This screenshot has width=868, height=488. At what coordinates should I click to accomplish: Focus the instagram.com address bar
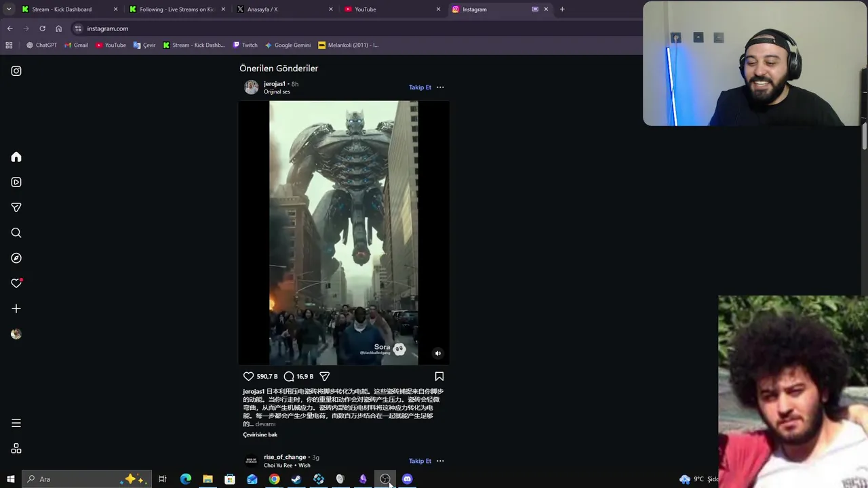point(359,28)
